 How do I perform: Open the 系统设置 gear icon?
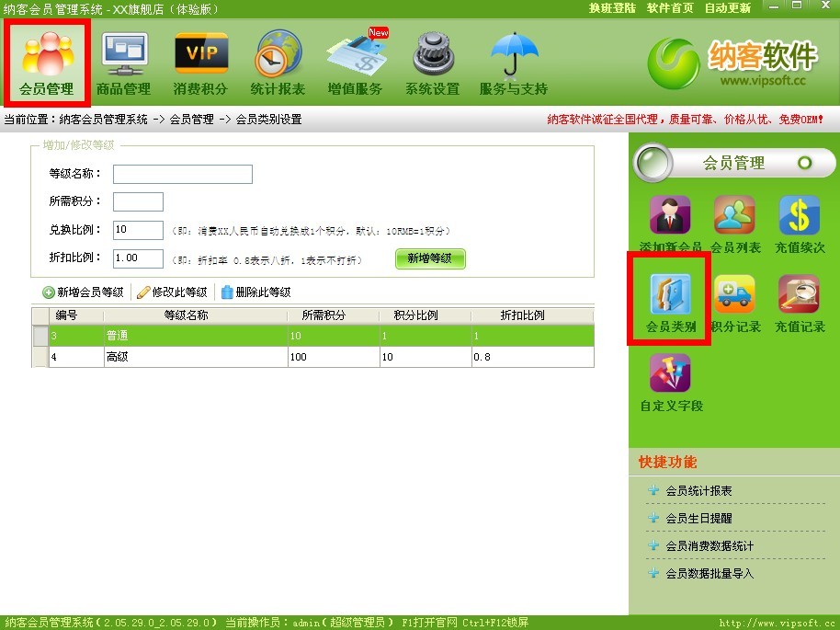pyautogui.click(x=432, y=63)
